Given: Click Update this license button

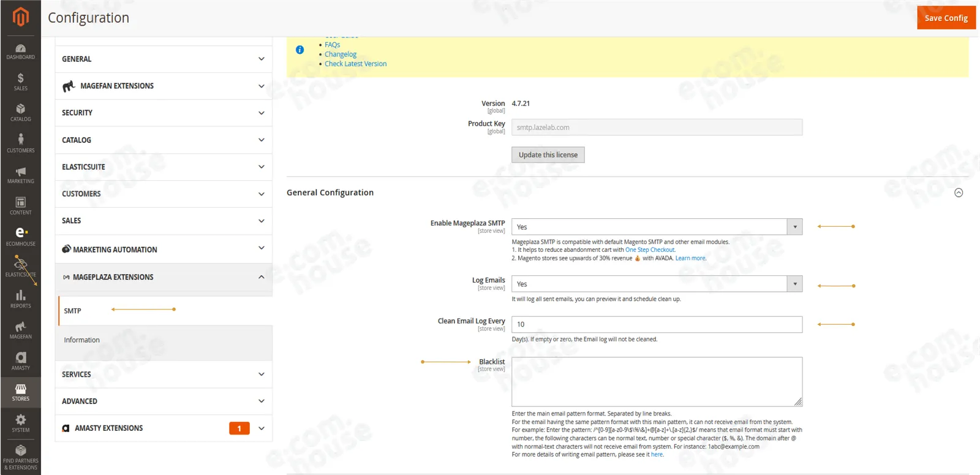Looking at the screenshot, I should [548, 155].
